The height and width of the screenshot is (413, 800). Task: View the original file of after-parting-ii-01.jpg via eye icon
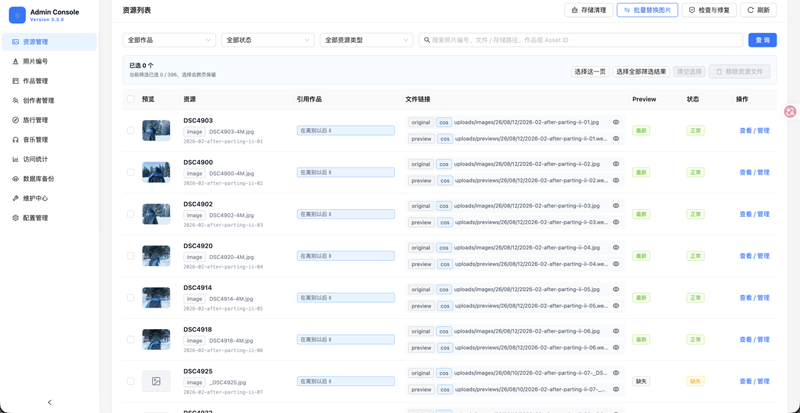[x=616, y=123]
